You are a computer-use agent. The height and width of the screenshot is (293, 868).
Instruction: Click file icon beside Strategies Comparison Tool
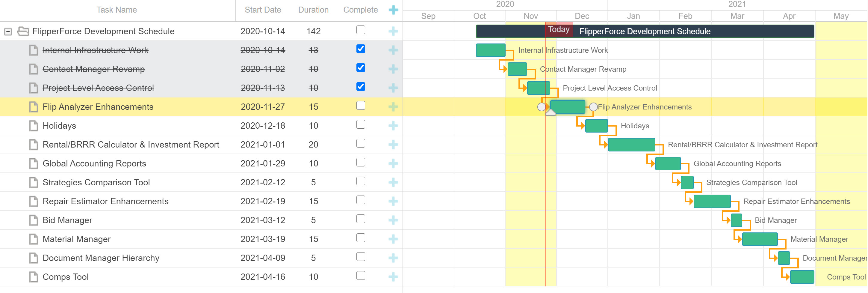pos(34,183)
